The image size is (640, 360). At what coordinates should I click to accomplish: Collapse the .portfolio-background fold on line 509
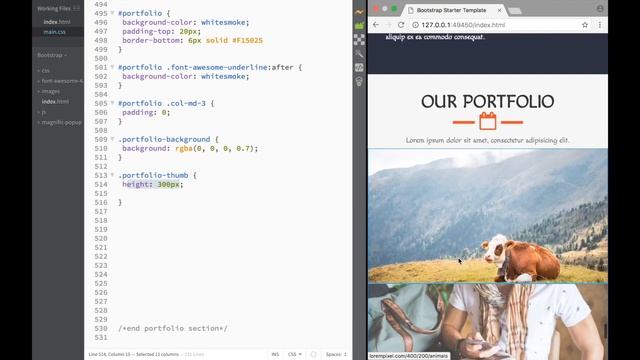click(112, 139)
